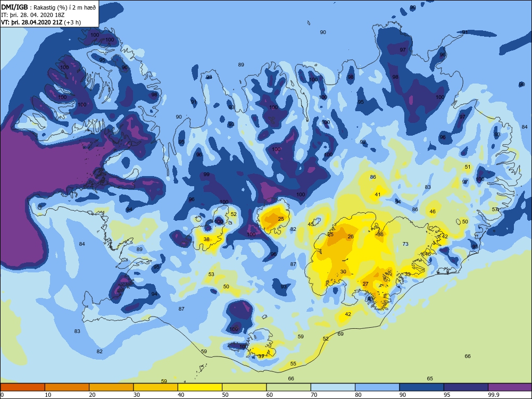This screenshot has height=399, width=532.
Task: Click the map value label 57
Action: point(495,209)
